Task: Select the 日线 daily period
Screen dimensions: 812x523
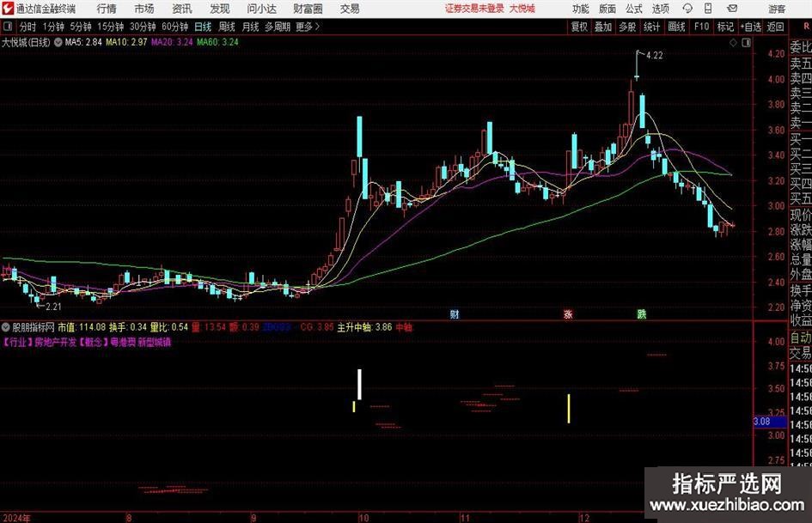Action: (203, 27)
